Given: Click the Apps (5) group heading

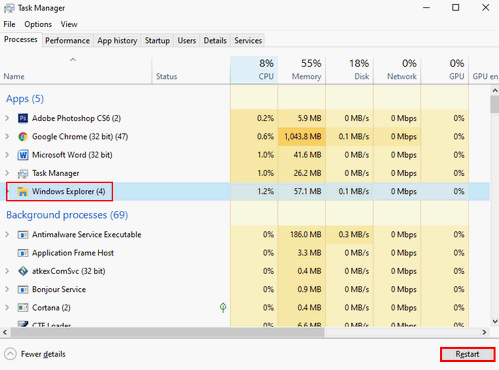Looking at the screenshot, I should pyautogui.click(x=25, y=99).
